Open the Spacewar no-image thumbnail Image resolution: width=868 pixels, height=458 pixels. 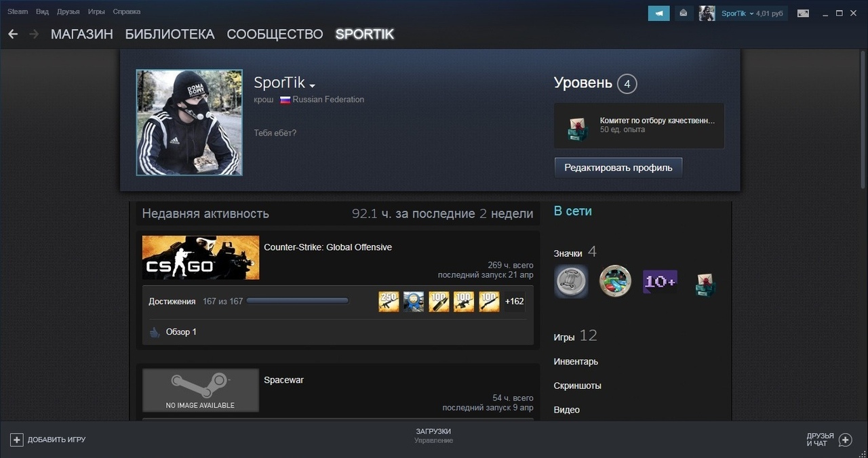pyautogui.click(x=201, y=390)
